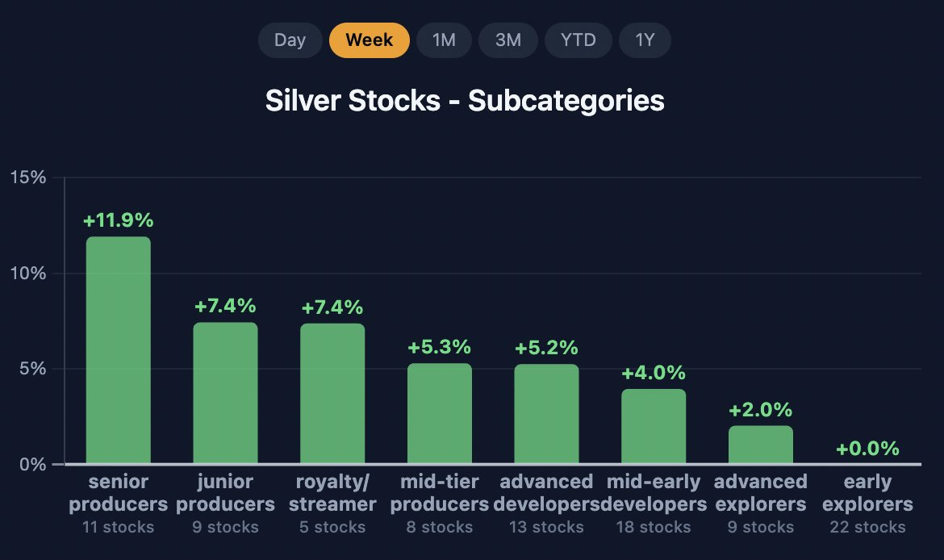Click the senior producers category label
Viewport: 944px width, 560px height.
point(119,492)
